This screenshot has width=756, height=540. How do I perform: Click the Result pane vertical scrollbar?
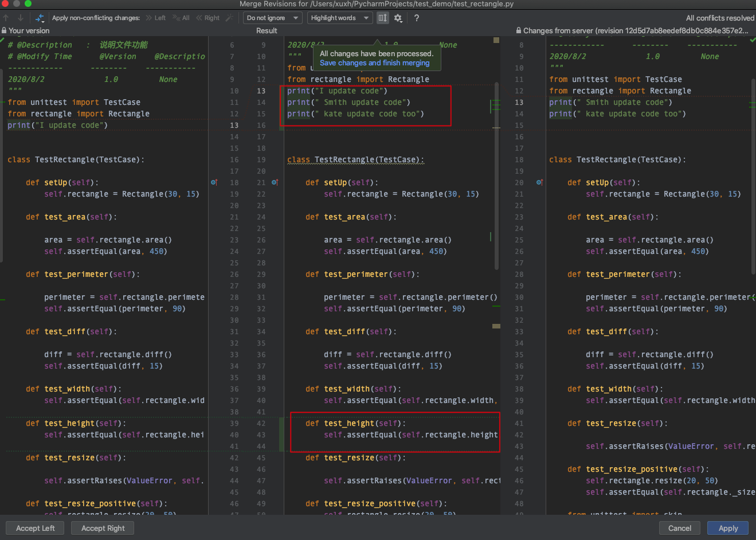tap(496, 175)
